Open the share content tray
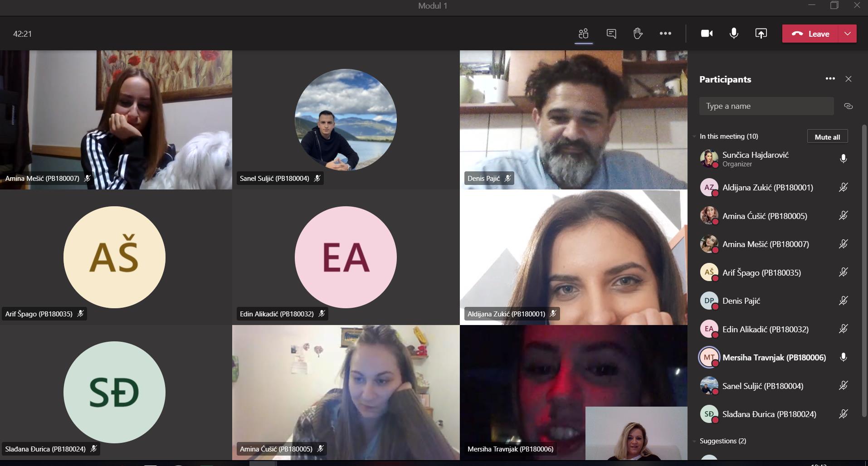 click(x=761, y=34)
